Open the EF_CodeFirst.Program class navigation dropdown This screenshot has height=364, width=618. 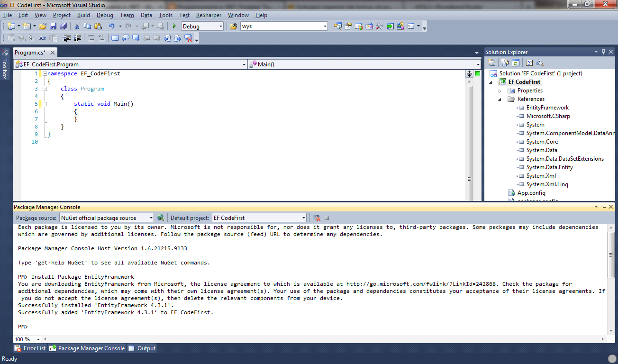(244, 64)
